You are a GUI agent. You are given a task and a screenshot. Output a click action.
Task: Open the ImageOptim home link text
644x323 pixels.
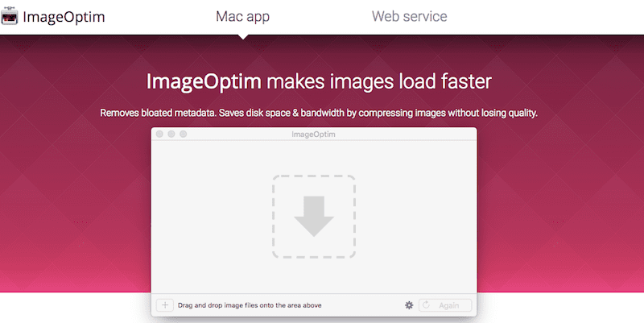click(x=64, y=17)
